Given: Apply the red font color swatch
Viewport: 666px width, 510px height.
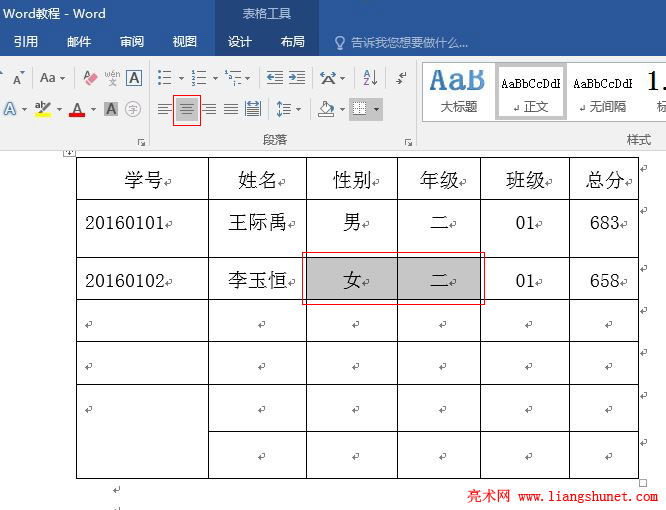Looking at the screenshot, I should [77, 109].
